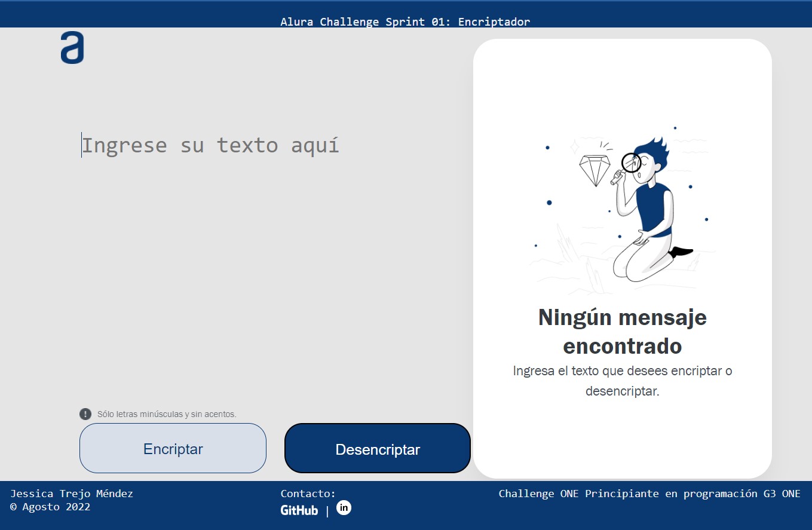The image size is (812, 530).
Task: Click the magnifying glass in the illustration
Action: pyautogui.click(x=630, y=164)
